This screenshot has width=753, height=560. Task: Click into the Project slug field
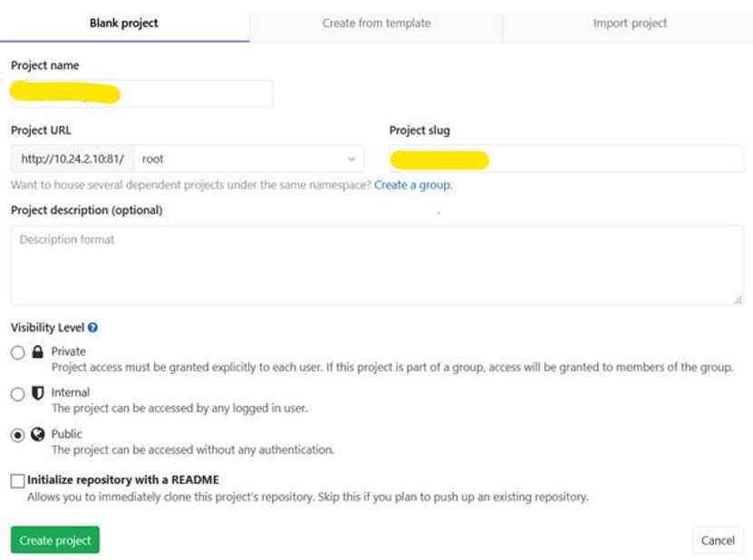pos(566,159)
